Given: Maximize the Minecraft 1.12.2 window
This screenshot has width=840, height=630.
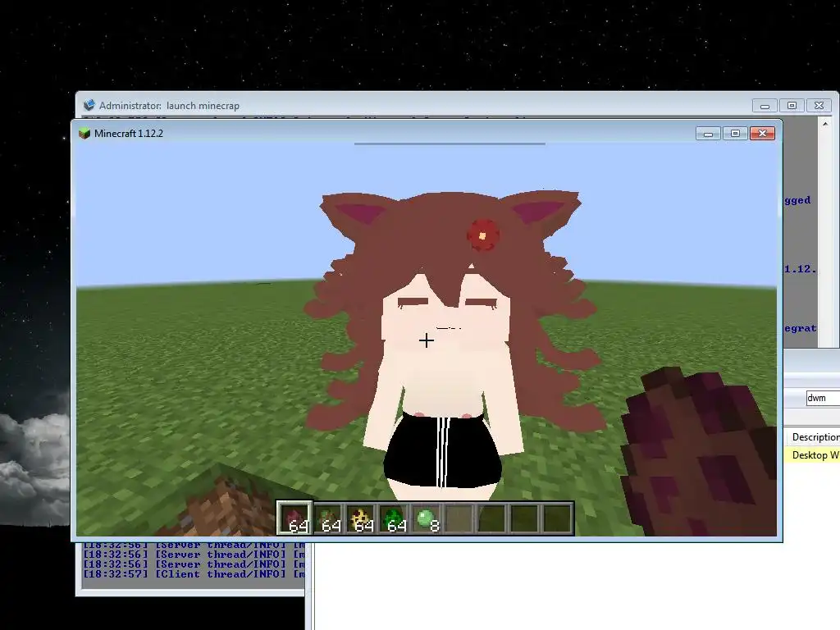Looking at the screenshot, I should click(735, 134).
